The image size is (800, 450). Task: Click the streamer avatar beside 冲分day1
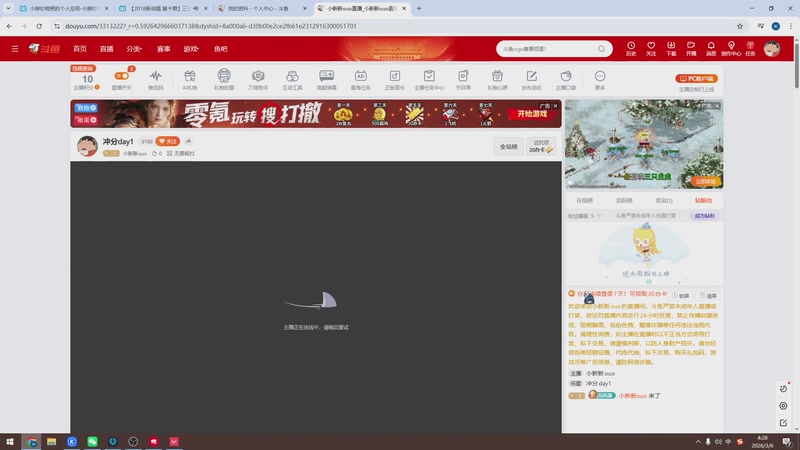tap(87, 146)
